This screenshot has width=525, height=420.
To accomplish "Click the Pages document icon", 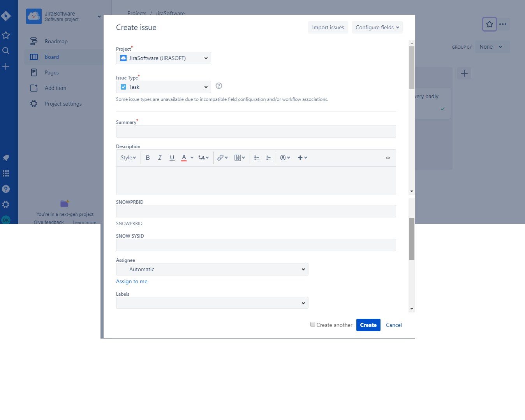I will pos(34,72).
